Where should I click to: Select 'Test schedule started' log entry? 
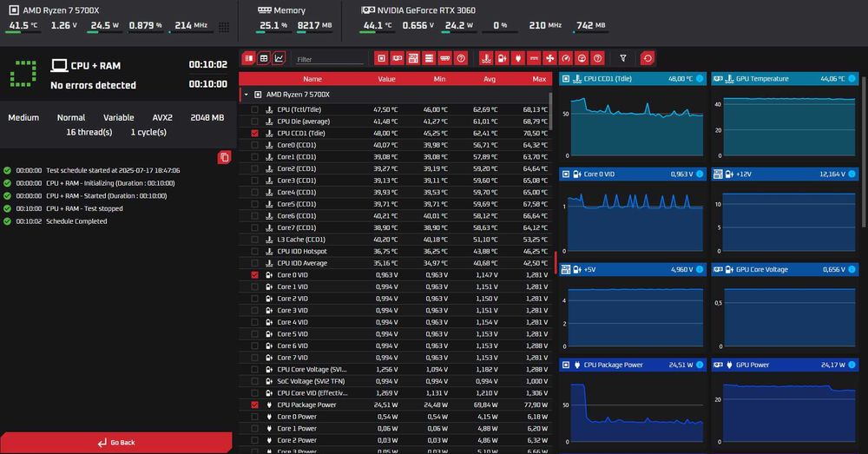pos(113,170)
